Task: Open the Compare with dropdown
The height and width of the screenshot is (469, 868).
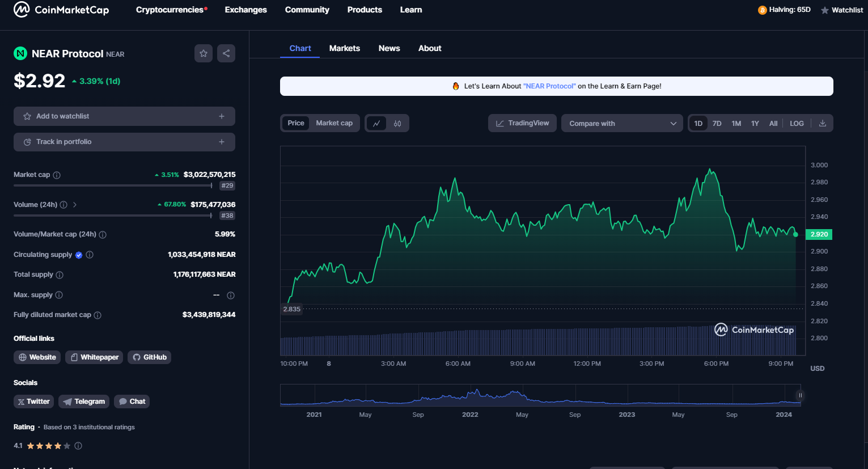Action: 622,123
